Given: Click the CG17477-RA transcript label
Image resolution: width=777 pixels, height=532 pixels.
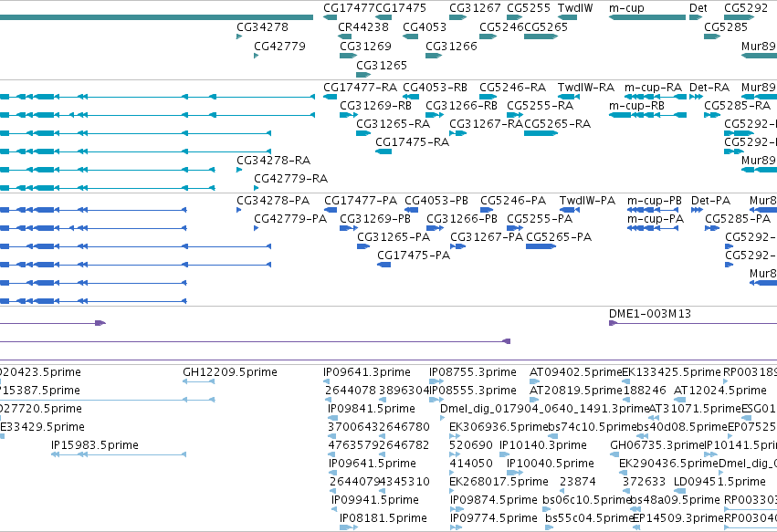Looking at the screenshot, I should 361,88.
